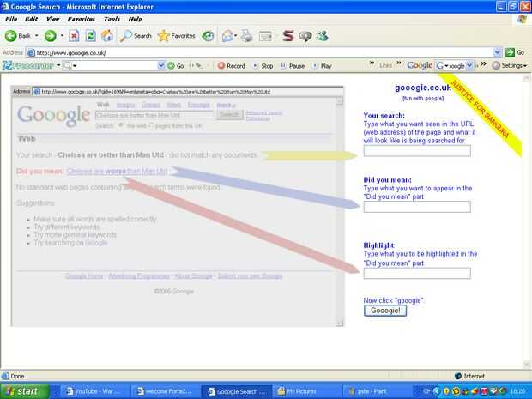Open the Favorites menu

pos(82,19)
